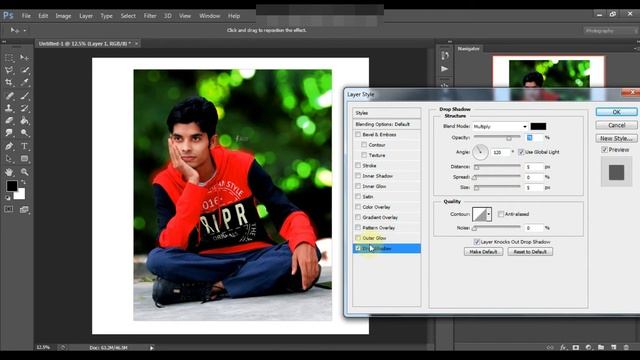Delete layer trash icon
Image resolution: width=640 pixels, height=360 pixels.
626,347
